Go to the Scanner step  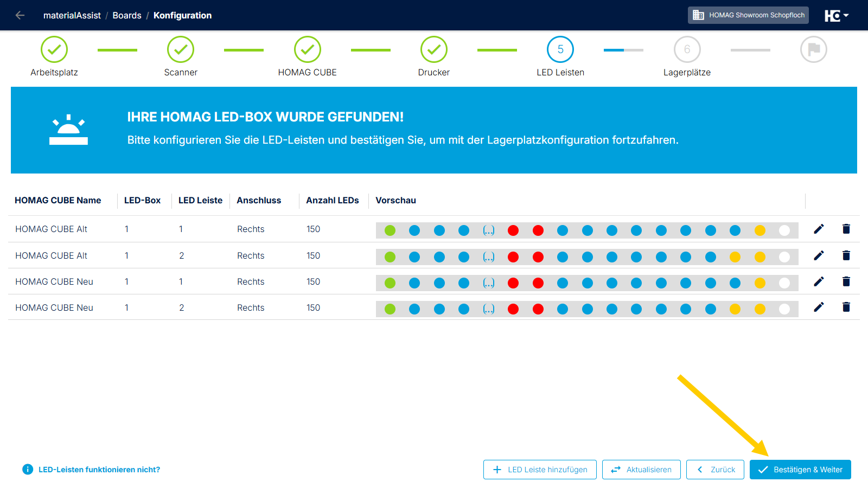[x=181, y=49]
